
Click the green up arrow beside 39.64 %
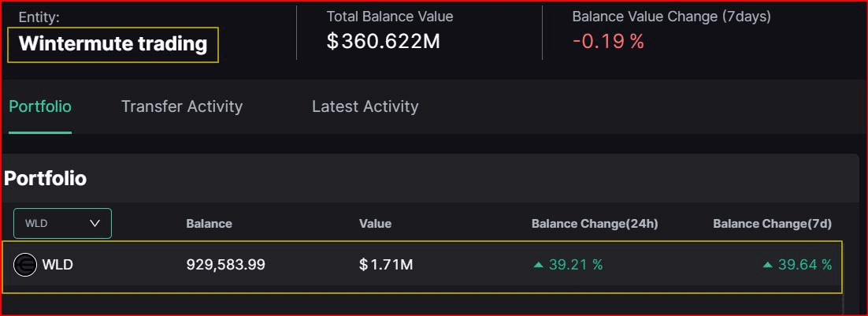pyautogui.click(x=767, y=266)
